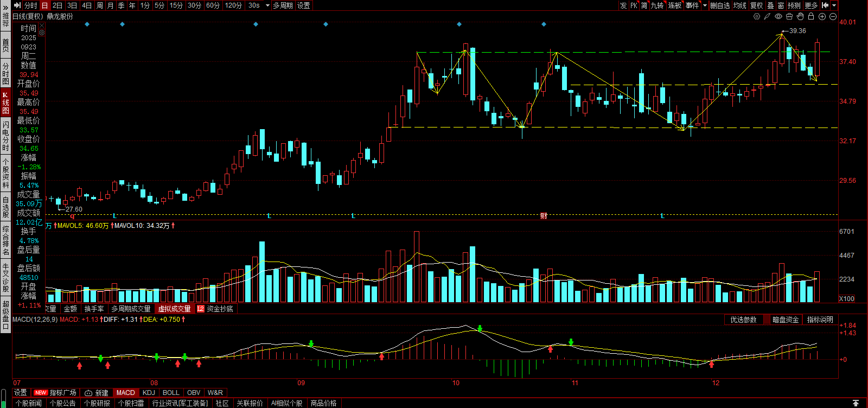Screen dimensions: 868x408
Task: Switch to the 分时 period tab
Action: (x=31, y=5)
